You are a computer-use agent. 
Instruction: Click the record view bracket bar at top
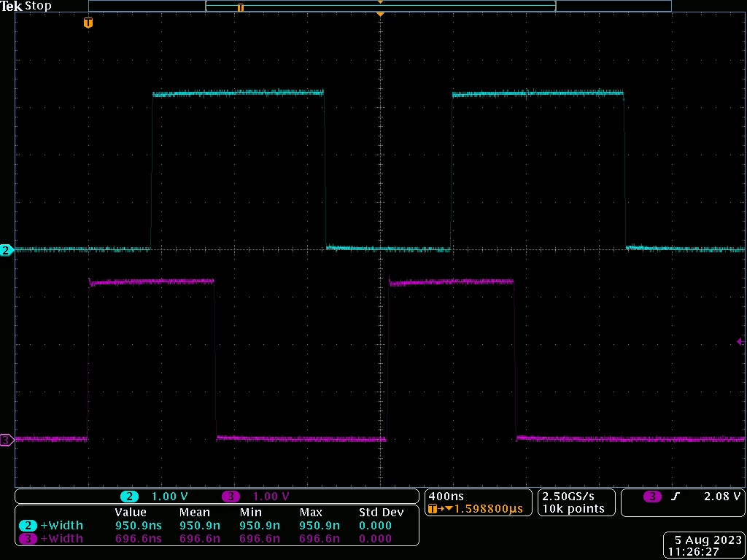click(x=380, y=6)
